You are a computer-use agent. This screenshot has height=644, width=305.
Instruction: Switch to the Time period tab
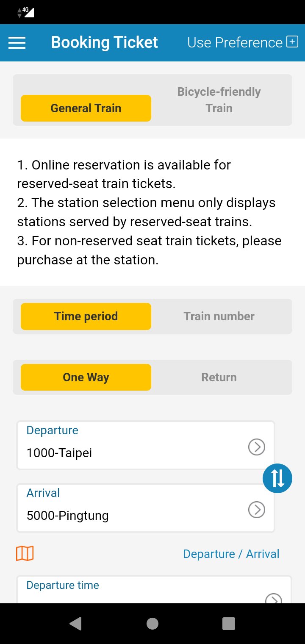[86, 316]
